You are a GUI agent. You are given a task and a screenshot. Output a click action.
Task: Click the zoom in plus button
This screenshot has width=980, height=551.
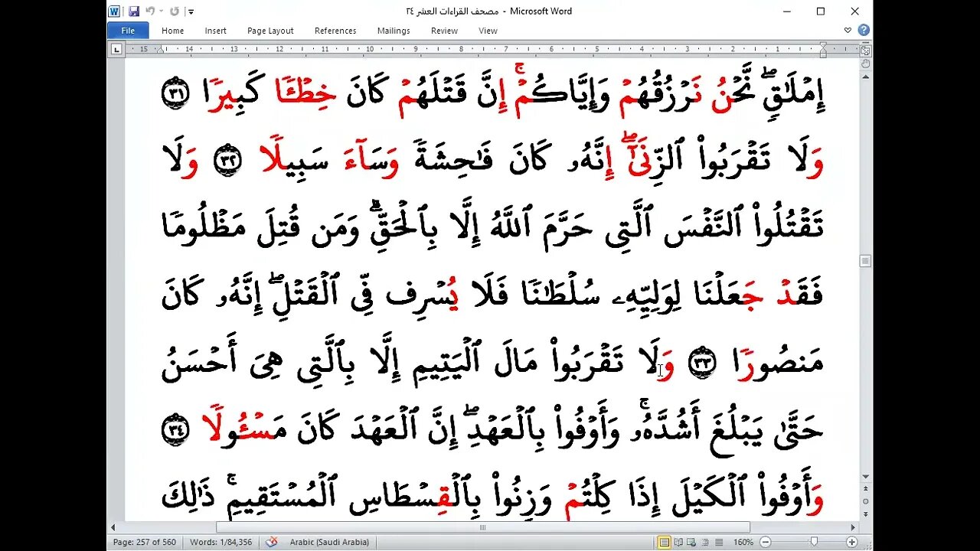[852, 542]
